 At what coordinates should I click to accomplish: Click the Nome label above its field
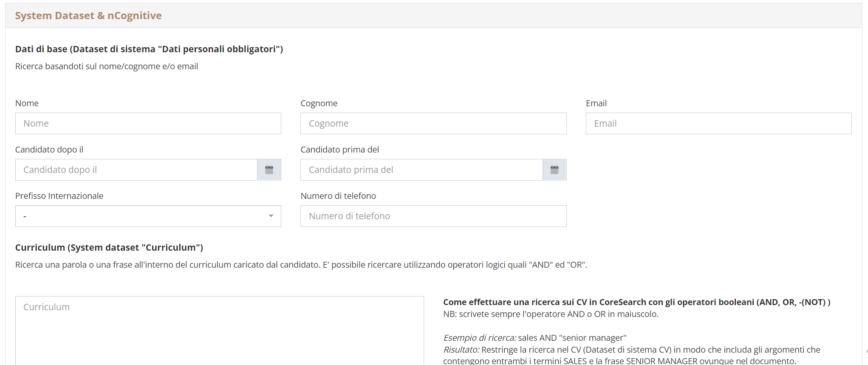coord(27,103)
